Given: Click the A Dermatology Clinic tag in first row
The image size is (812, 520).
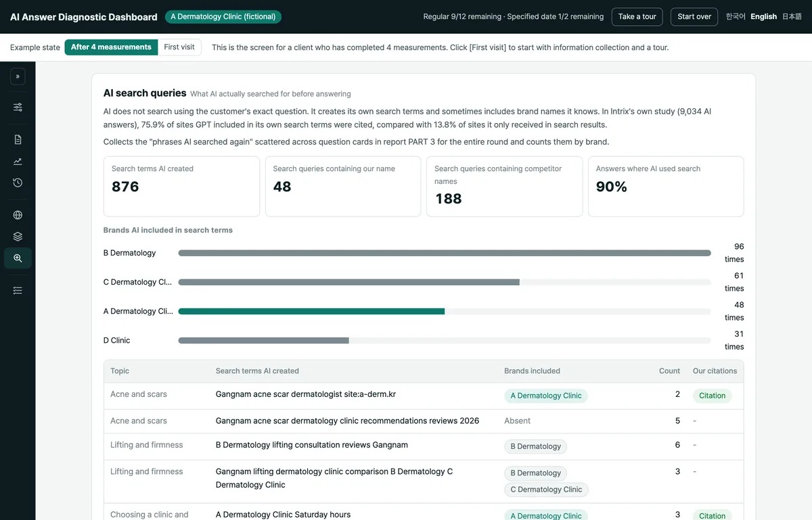Looking at the screenshot, I should (x=546, y=396).
